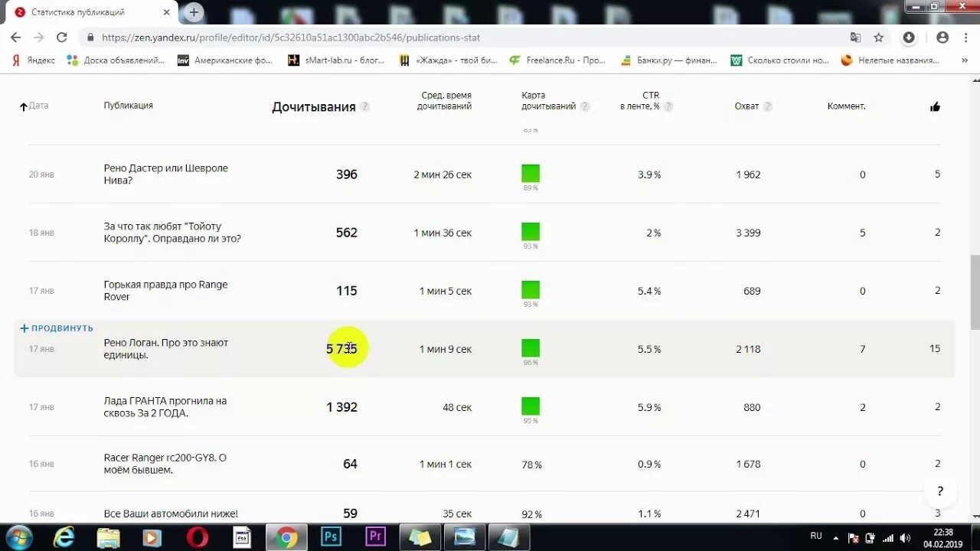Open the Банки.ру bookmark
The width and height of the screenshot is (980, 551).
coord(668,60)
